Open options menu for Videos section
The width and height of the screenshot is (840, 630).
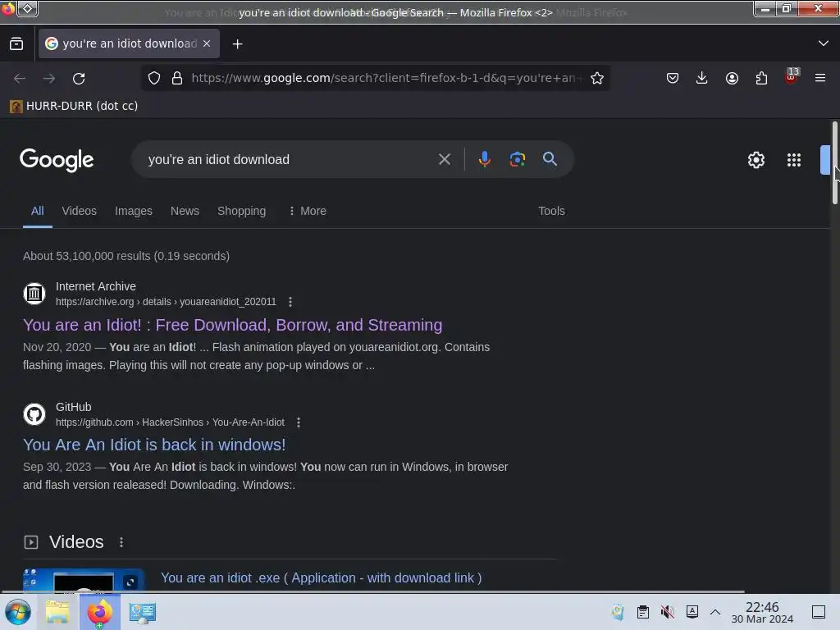(x=121, y=542)
